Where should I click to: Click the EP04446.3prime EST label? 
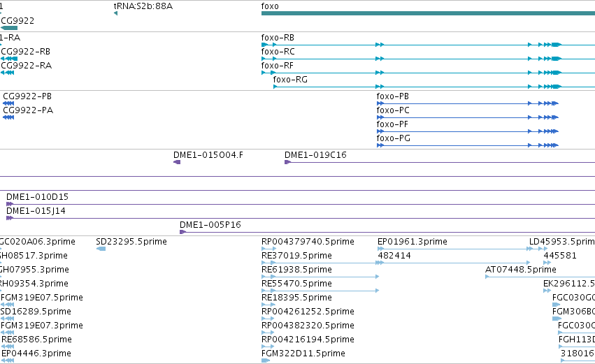(36, 354)
